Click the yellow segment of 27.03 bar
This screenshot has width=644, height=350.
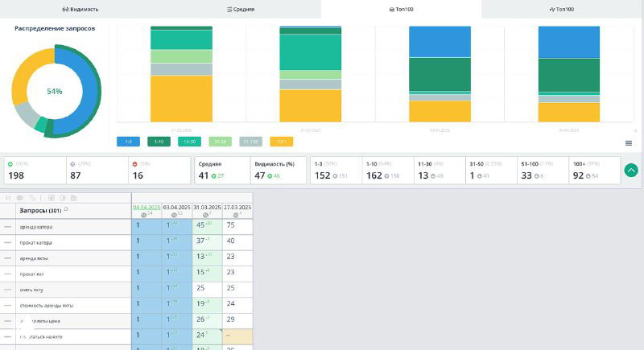[181, 98]
